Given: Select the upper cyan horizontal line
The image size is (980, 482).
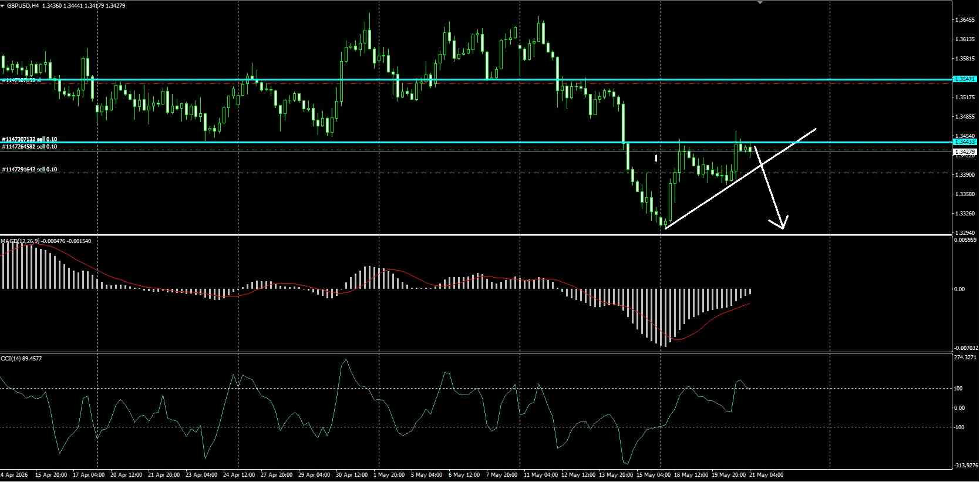Looking at the screenshot, I should coord(476,79).
